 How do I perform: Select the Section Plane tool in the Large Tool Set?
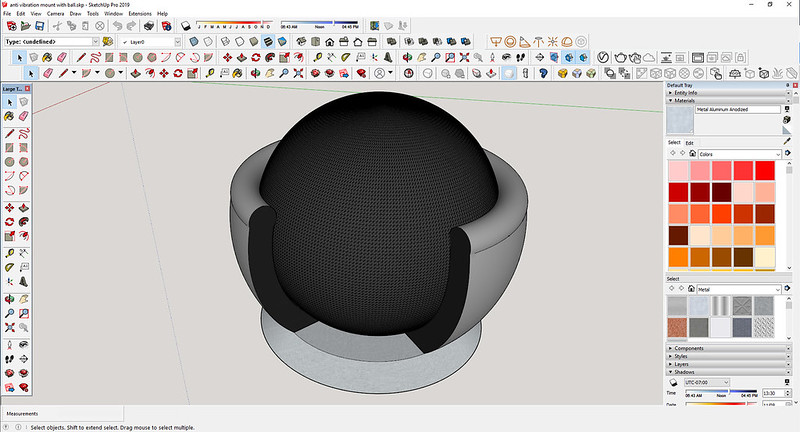23,359
